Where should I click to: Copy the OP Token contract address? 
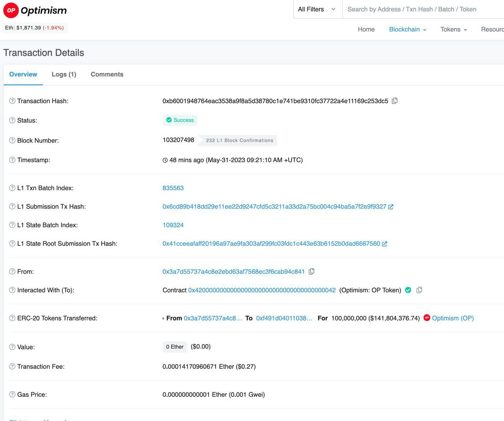point(419,290)
